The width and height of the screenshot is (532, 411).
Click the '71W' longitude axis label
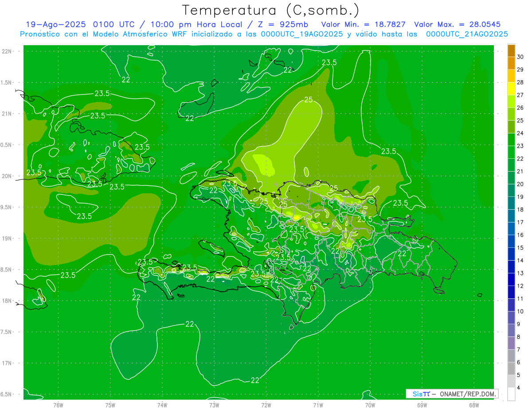click(318, 405)
